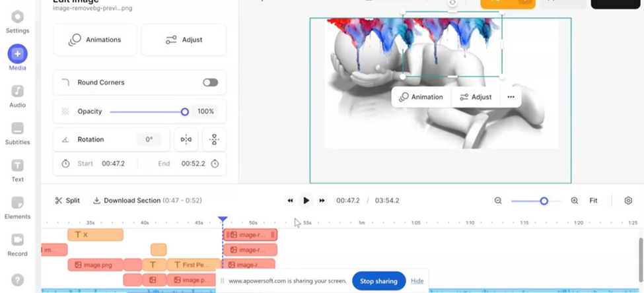The height and width of the screenshot is (293, 644).
Task: Download Section 0:47 - 0:52
Action: 147,201
